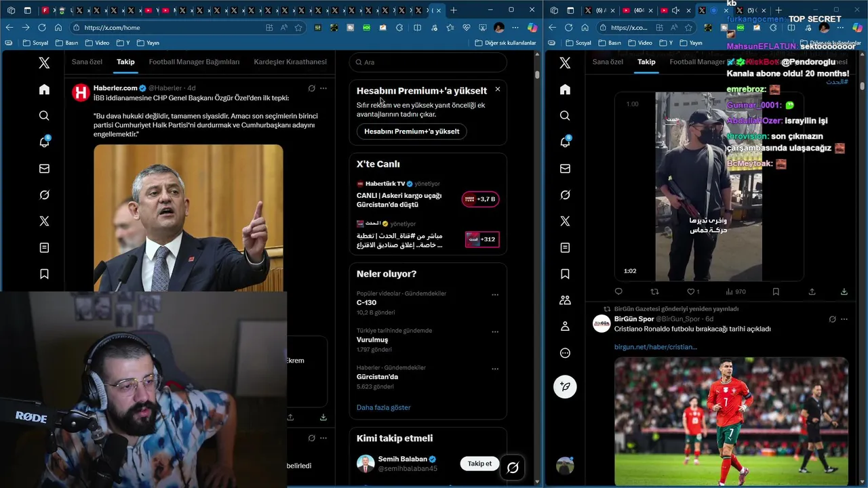Follow Semih Balaban with Takip et
The height and width of the screenshot is (488, 868).
pyautogui.click(x=479, y=464)
